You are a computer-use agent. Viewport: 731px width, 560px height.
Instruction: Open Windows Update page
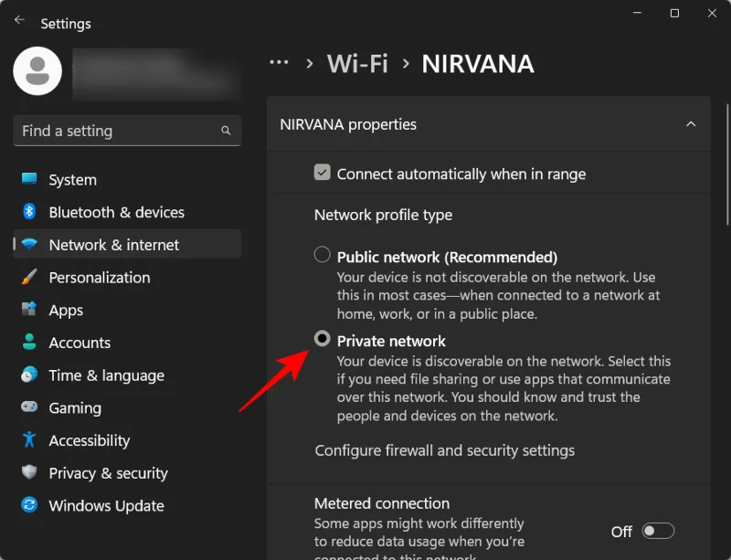coord(127,506)
